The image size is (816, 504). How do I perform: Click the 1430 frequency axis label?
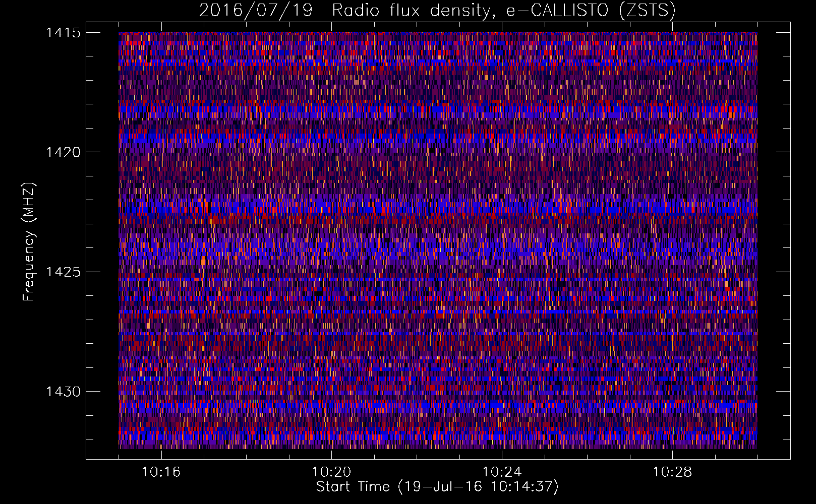coord(63,392)
